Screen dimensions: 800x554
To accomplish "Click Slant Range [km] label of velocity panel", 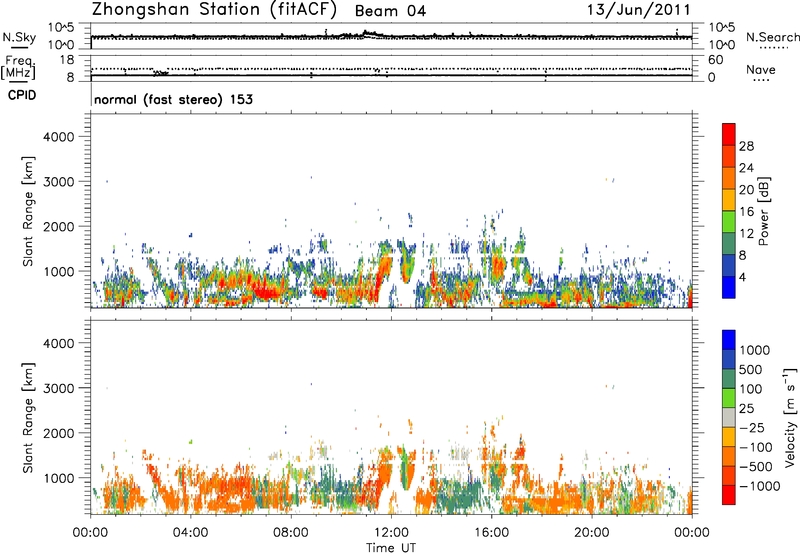I will click(x=28, y=418).
